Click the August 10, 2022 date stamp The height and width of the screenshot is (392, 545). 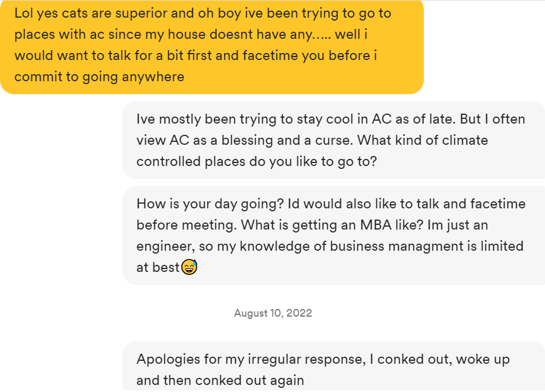coord(272,313)
